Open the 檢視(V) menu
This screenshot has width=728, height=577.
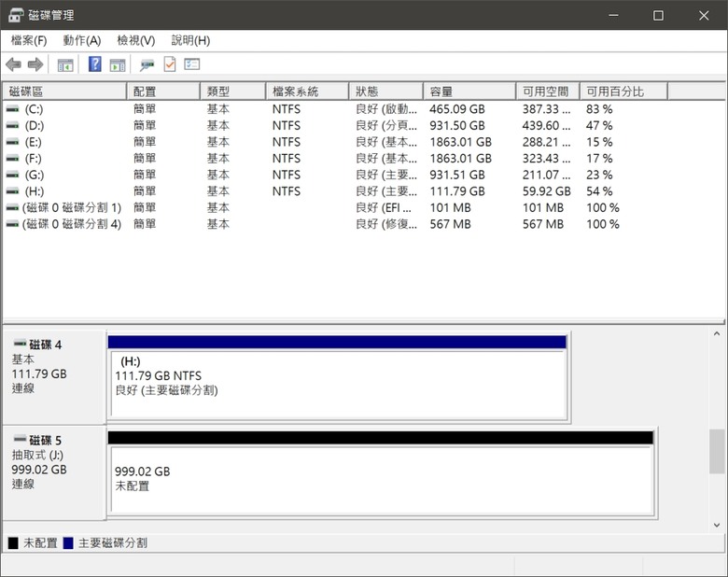pyautogui.click(x=135, y=40)
